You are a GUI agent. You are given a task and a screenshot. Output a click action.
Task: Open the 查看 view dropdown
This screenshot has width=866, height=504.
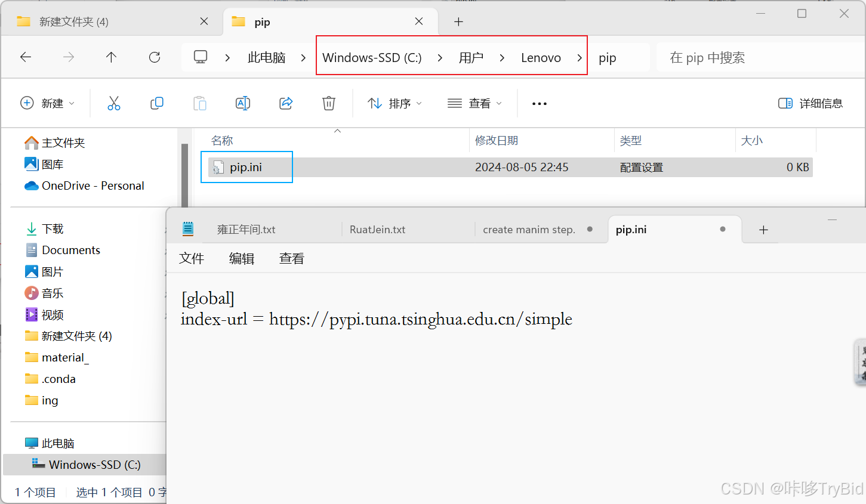click(x=474, y=103)
